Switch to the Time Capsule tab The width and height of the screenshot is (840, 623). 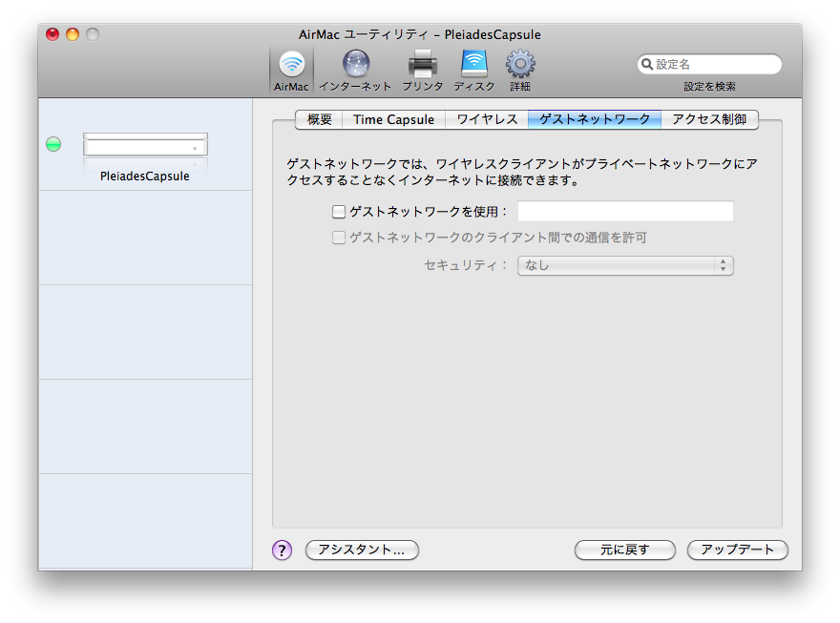[x=393, y=119]
